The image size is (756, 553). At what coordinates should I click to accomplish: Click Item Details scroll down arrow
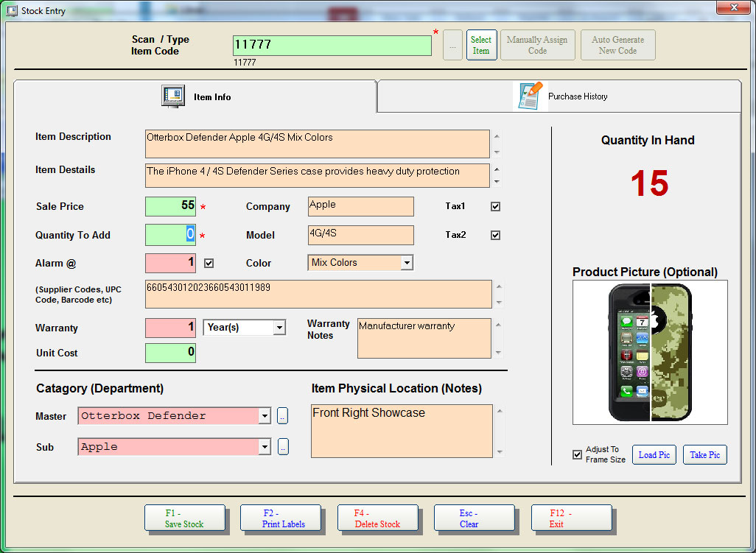tap(497, 182)
